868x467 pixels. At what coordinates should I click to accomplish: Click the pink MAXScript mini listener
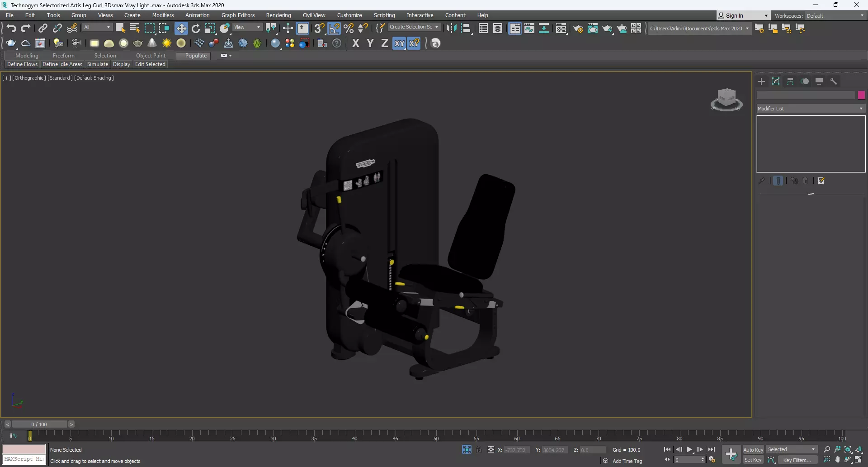(24, 449)
